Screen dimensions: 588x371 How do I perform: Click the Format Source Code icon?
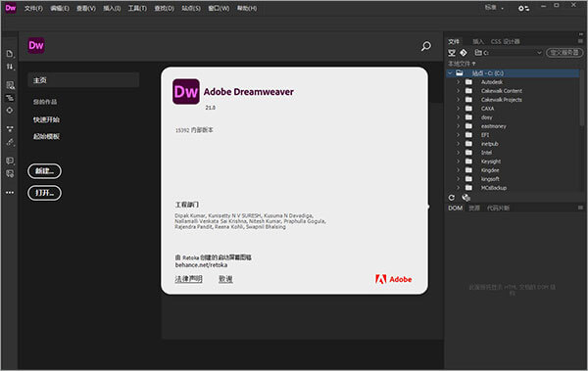click(10, 142)
